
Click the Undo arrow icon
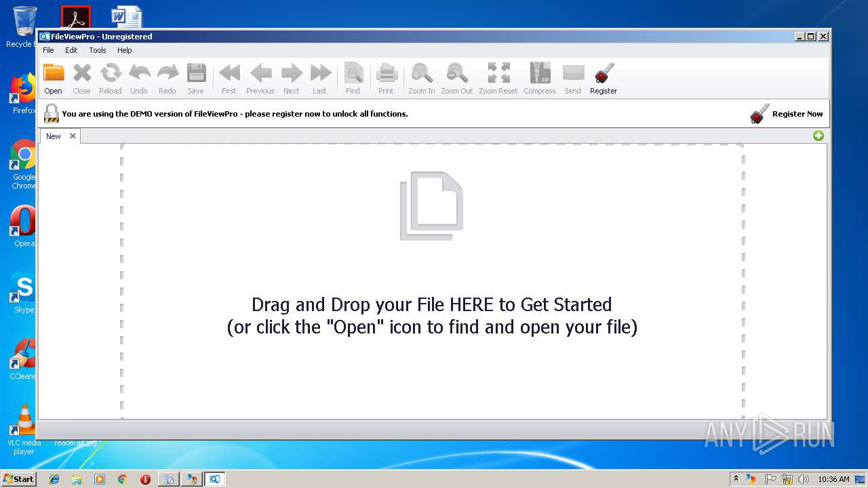pos(139,73)
